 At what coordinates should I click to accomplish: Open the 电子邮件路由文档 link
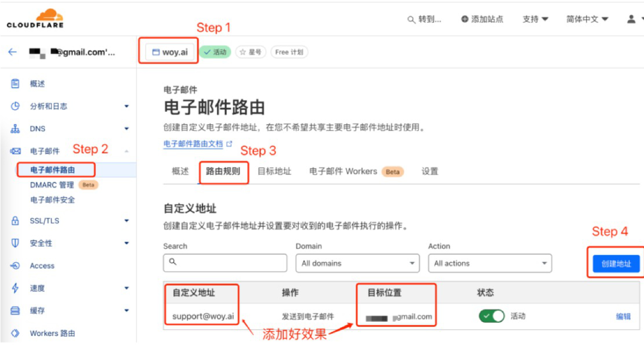coord(193,144)
